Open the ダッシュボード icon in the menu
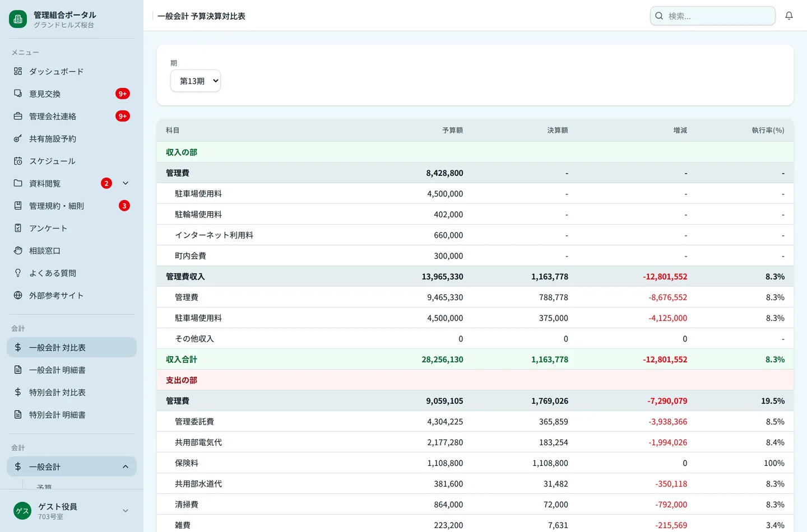 coord(18,71)
